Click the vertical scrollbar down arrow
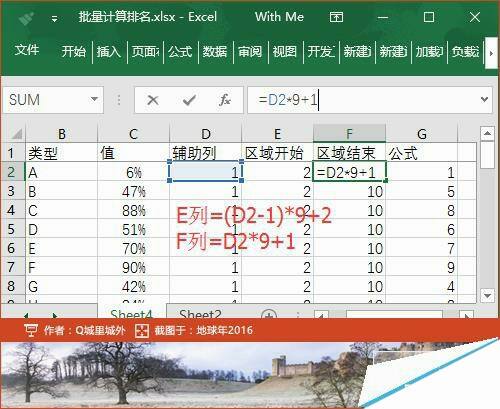Screen dimensions: 500x409 coord(487,295)
